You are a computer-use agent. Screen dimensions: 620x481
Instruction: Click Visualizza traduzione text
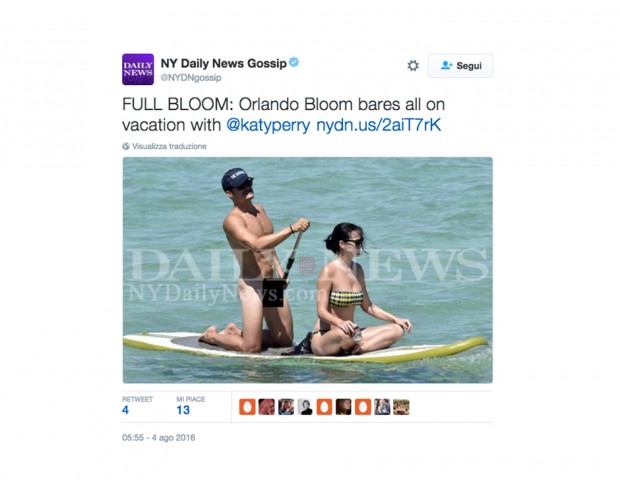[169, 146]
